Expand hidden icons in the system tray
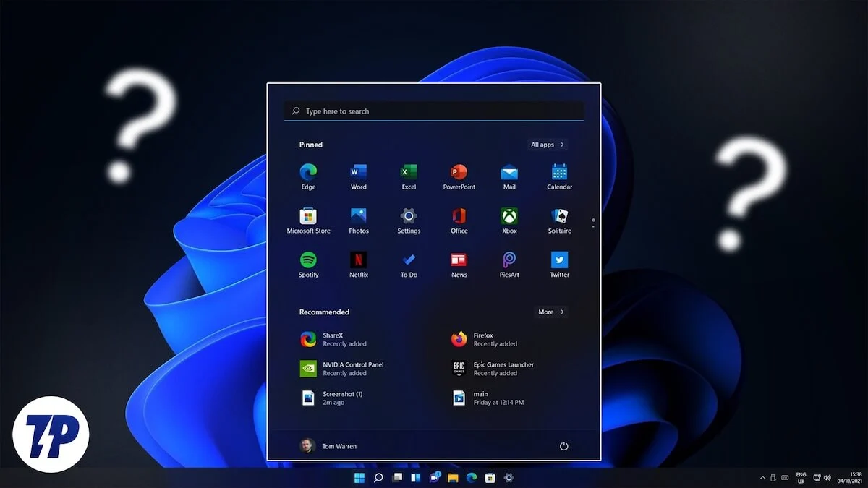 pyautogui.click(x=762, y=478)
